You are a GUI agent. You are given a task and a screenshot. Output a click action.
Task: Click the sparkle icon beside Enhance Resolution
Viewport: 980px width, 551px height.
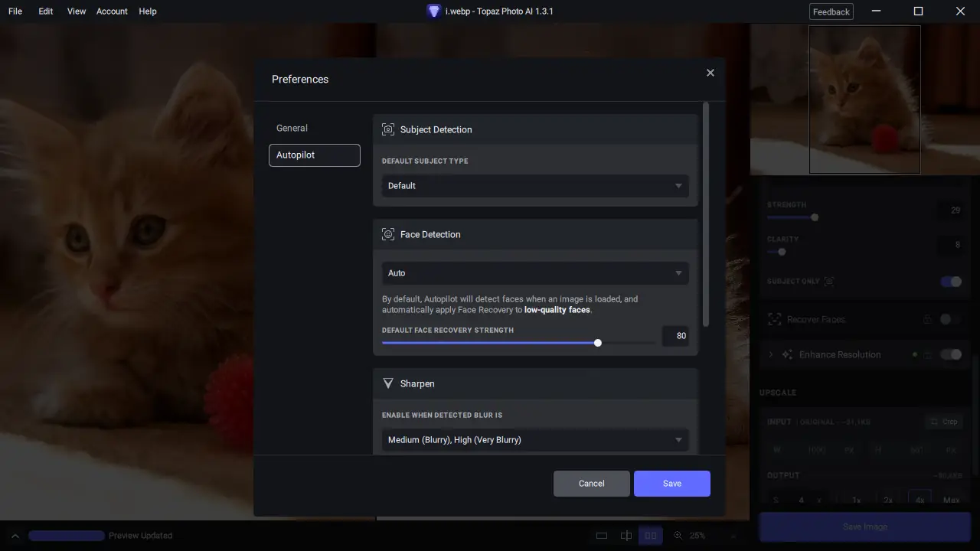click(787, 354)
